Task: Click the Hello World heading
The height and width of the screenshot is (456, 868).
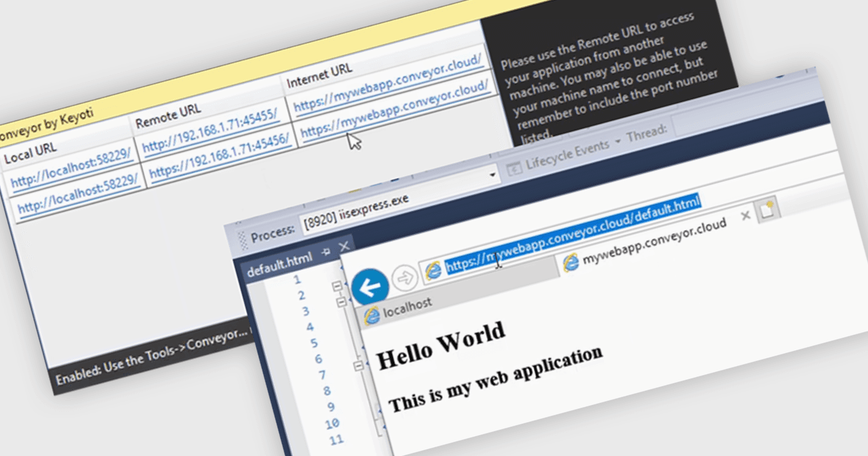Action: tap(441, 346)
